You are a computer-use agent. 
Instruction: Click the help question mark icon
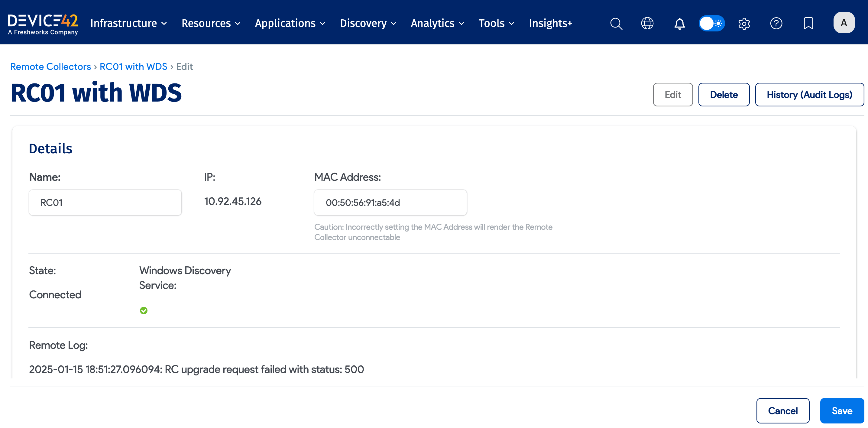coord(776,23)
